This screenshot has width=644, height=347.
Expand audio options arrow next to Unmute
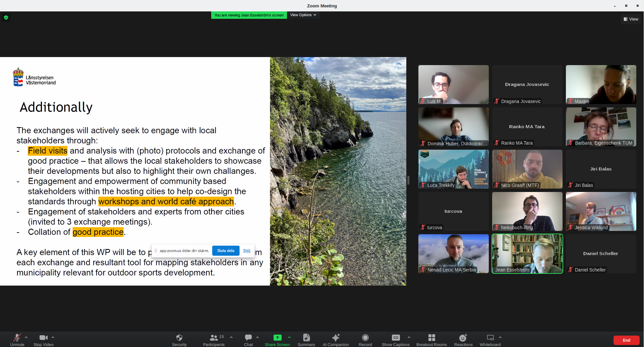pyautogui.click(x=26, y=337)
